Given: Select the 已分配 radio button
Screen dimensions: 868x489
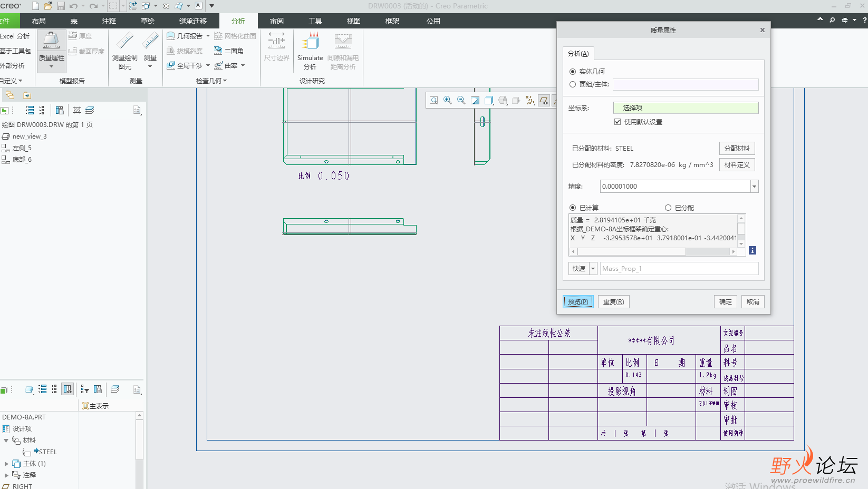Looking at the screenshot, I should [x=668, y=208].
